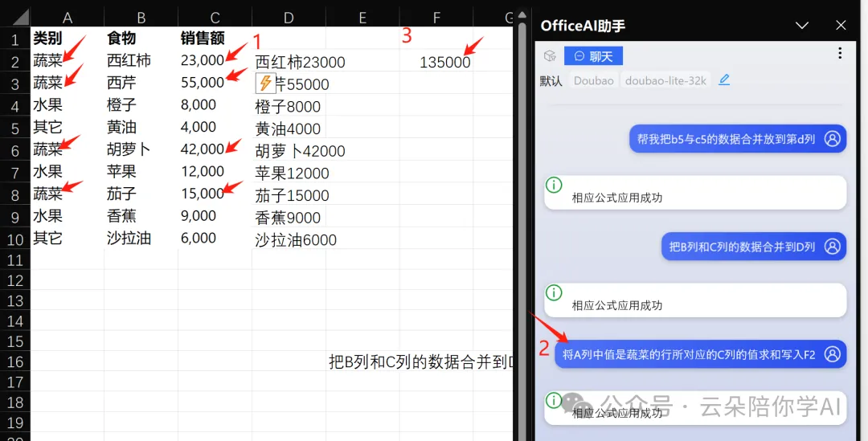Image resolution: width=868 pixels, height=441 pixels.
Task: Click cell C6 showing 42,000
Action: click(x=215, y=149)
